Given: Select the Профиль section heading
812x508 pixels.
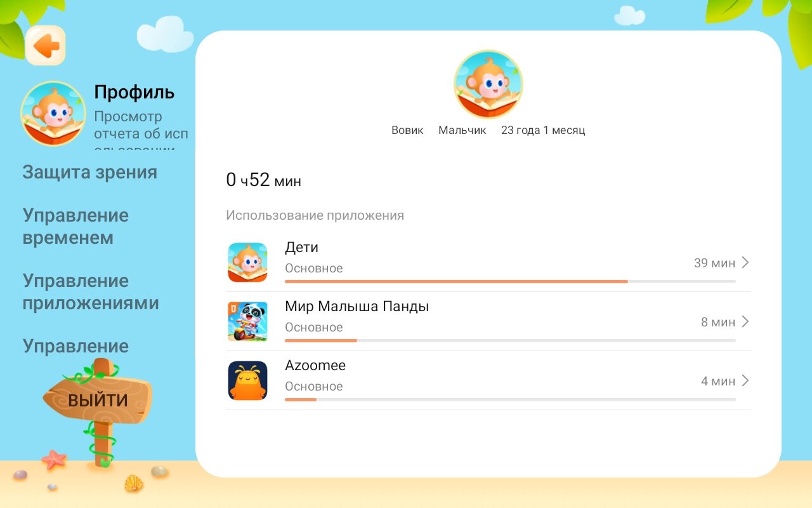Looking at the screenshot, I should click(134, 92).
